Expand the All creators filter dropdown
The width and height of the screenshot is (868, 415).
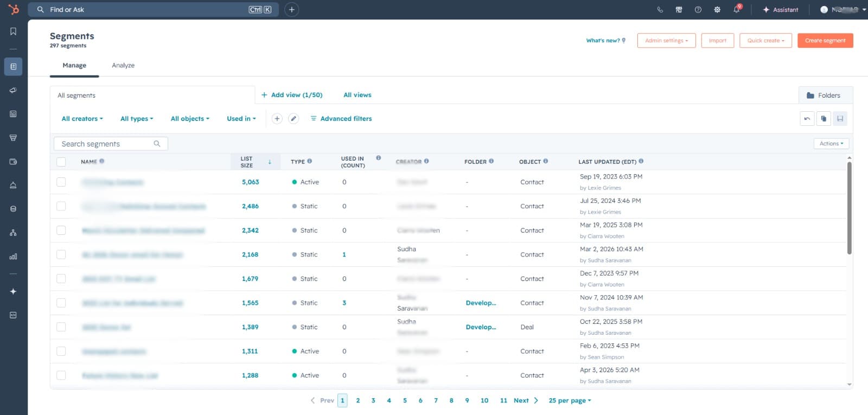click(82, 119)
